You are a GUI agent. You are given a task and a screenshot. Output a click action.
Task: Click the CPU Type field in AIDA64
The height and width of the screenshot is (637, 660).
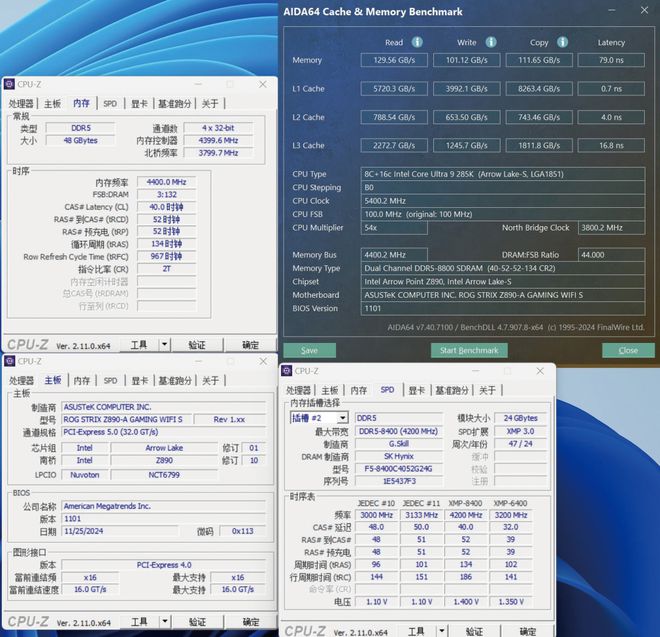[x=503, y=174]
